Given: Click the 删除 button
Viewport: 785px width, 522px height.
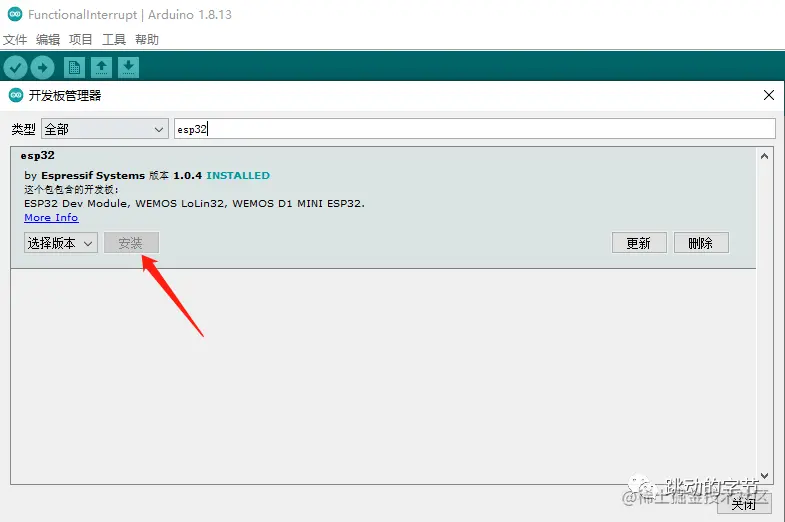Looking at the screenshot, I should (701, 243).
